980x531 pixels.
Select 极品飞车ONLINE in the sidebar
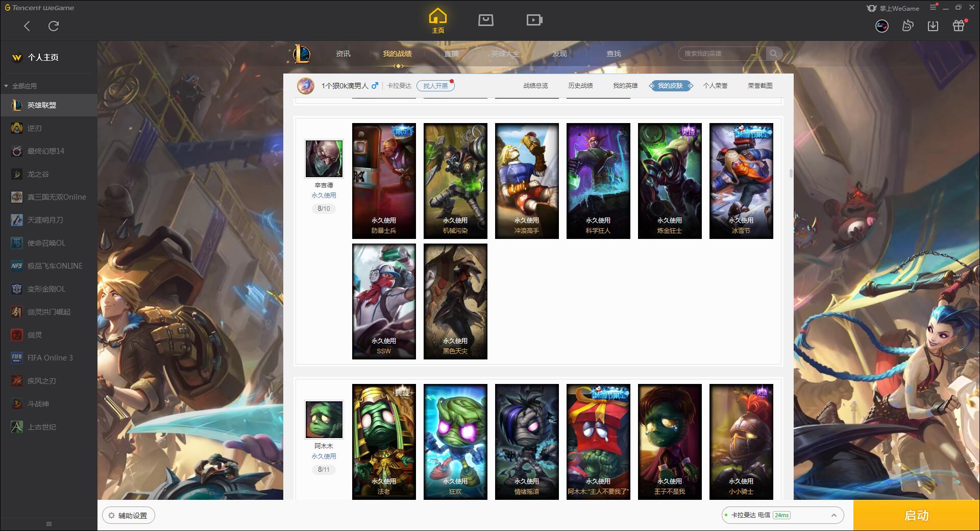pos(48,266)
